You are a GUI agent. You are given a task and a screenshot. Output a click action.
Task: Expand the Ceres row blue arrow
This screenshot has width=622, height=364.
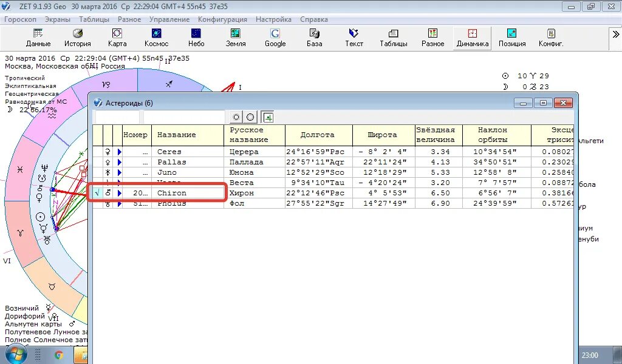point(118,152)
